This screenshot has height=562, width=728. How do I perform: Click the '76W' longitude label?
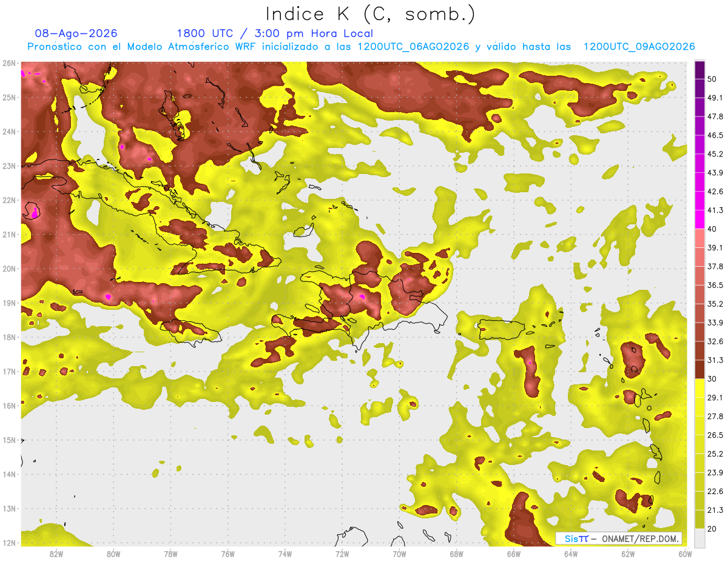pos(227,554)
